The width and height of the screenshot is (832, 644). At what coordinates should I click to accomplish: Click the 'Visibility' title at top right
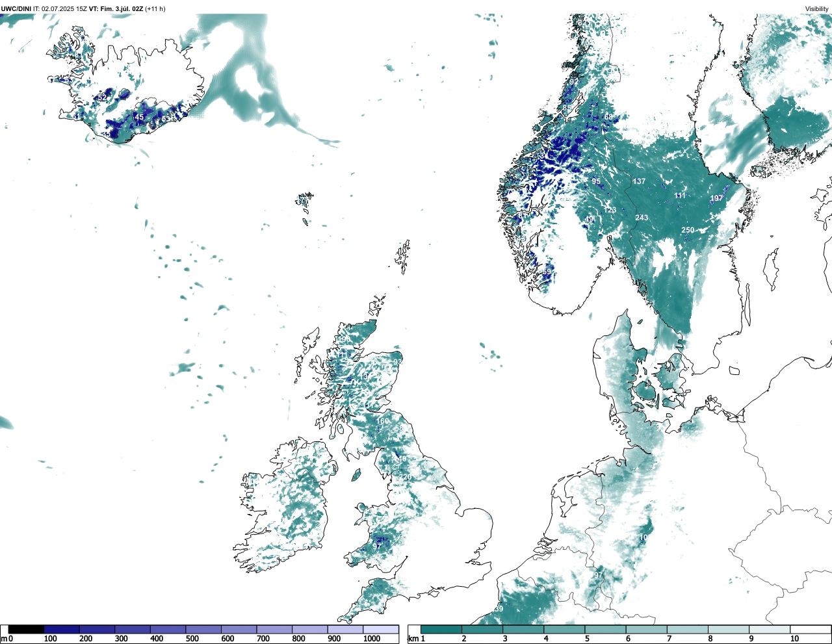tap(816, 8)
